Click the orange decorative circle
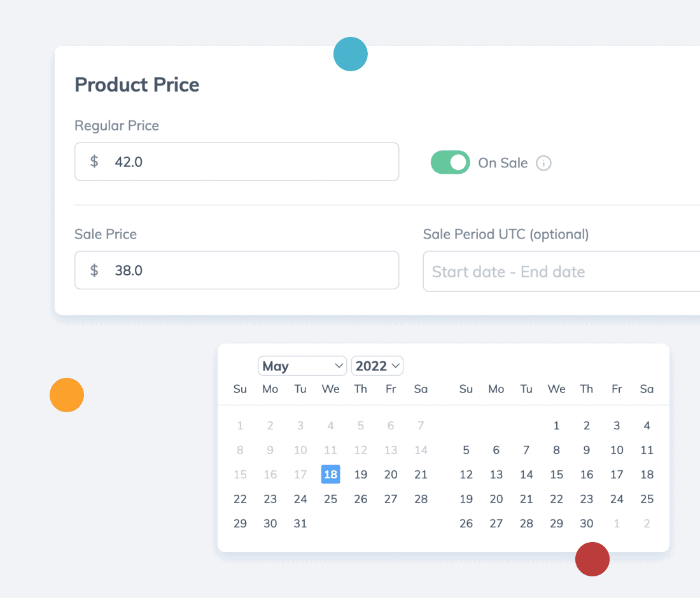 pos(67,395)
